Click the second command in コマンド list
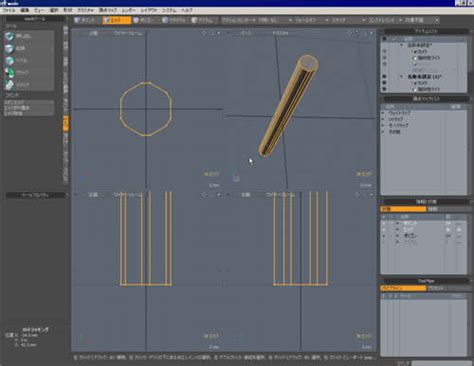The height and width of the screenshot is (366, 474). pos(29,108)
